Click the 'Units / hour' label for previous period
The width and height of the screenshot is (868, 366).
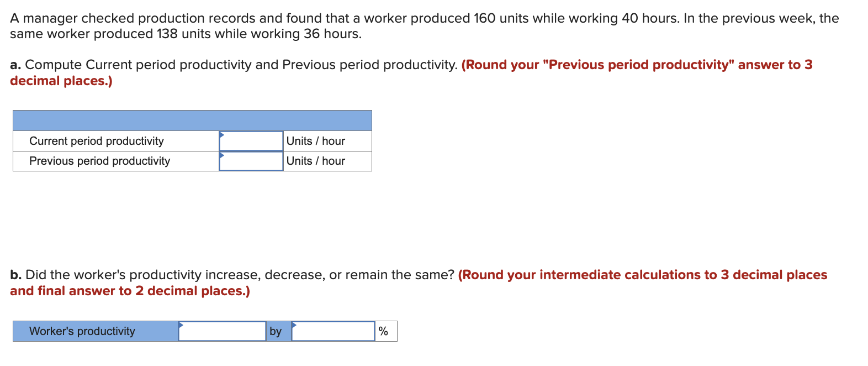315,161
